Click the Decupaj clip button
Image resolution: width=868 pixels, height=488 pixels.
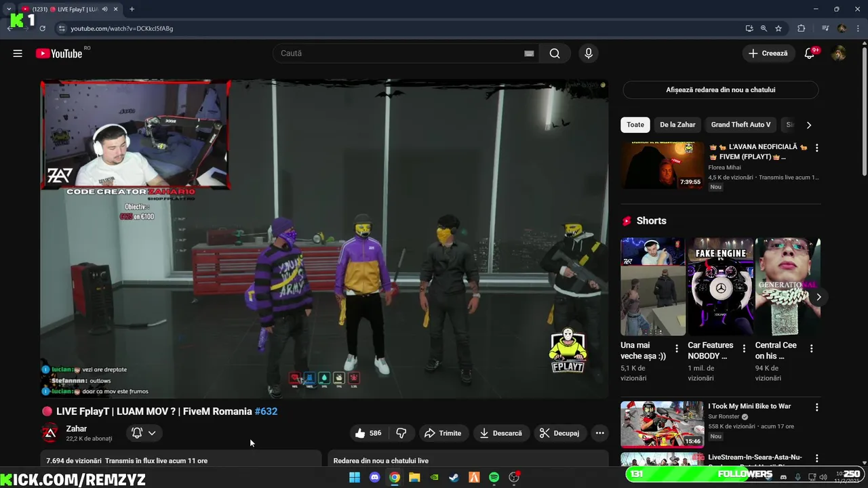click(x=559, y=433)
